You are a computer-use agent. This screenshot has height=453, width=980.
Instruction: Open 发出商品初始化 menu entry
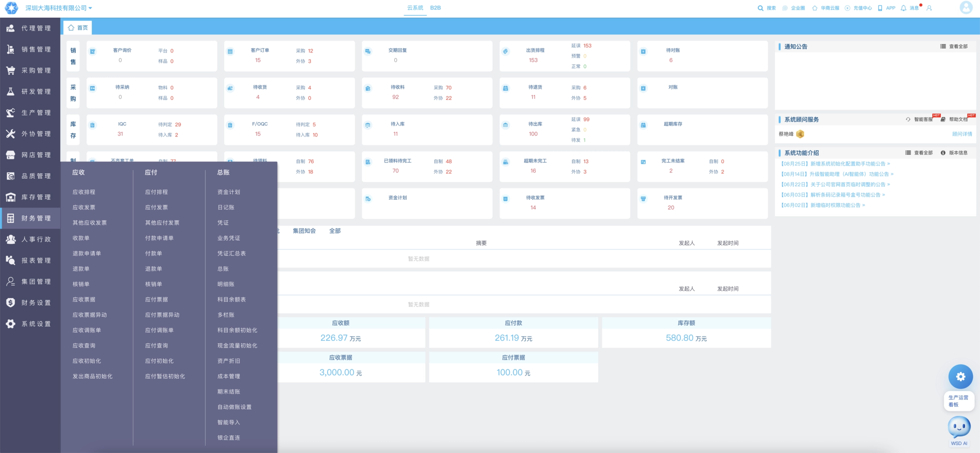click(92, 376)
